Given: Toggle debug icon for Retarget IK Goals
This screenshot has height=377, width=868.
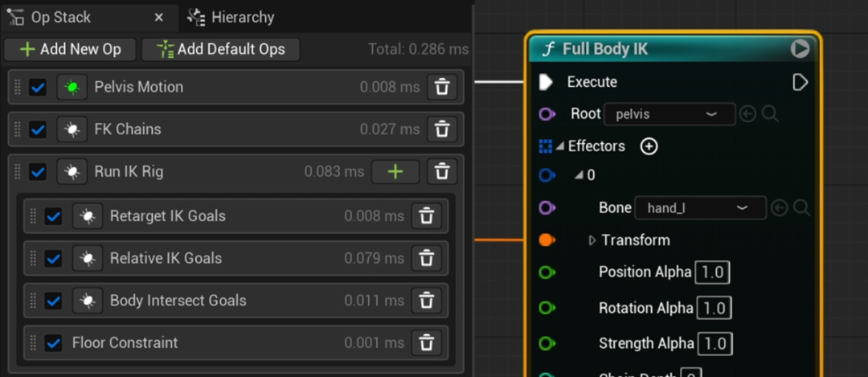Looking at the screenshot, I should click(x=88, y=216).
